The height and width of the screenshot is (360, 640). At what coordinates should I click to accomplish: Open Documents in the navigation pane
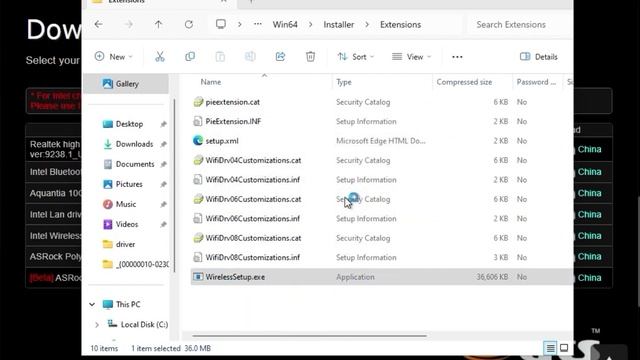point(135,164)
